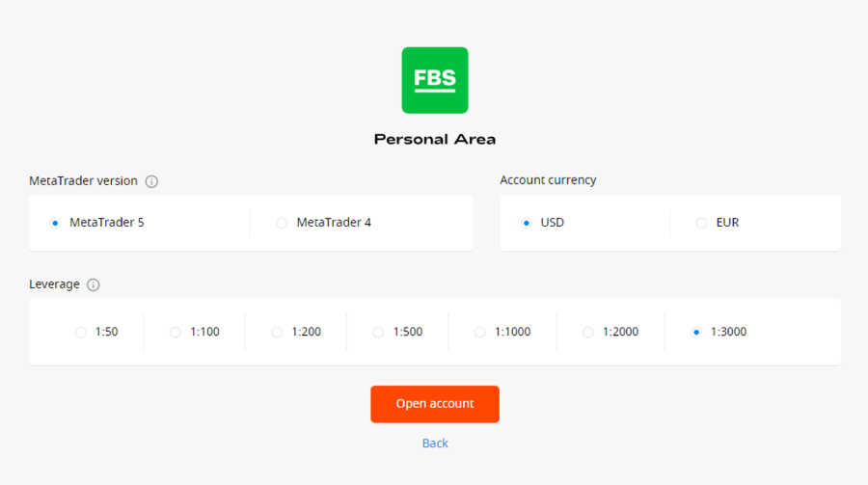The height and width of the screenshot is (485, 868).
Task: Click the MetaTrader version label
Action: click(83, 180)
